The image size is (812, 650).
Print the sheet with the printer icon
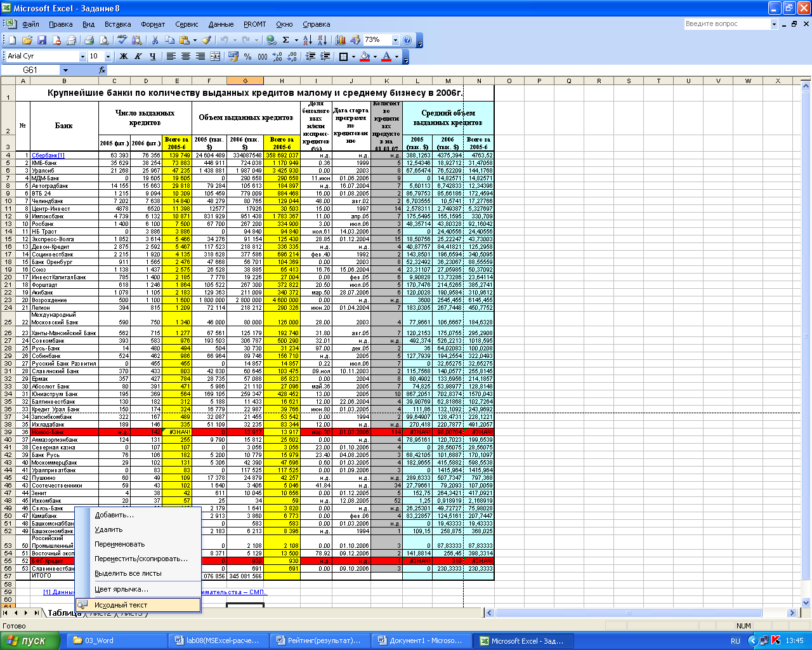point(89,40)
